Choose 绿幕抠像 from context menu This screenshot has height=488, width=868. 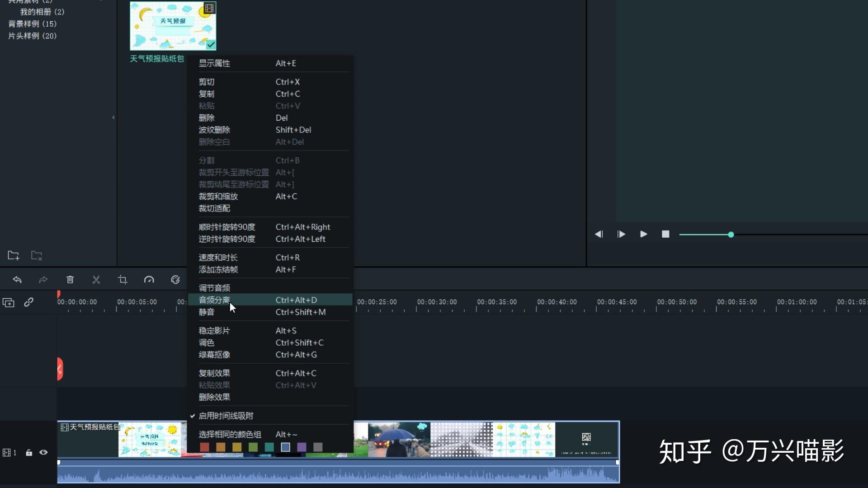[215, 355]
